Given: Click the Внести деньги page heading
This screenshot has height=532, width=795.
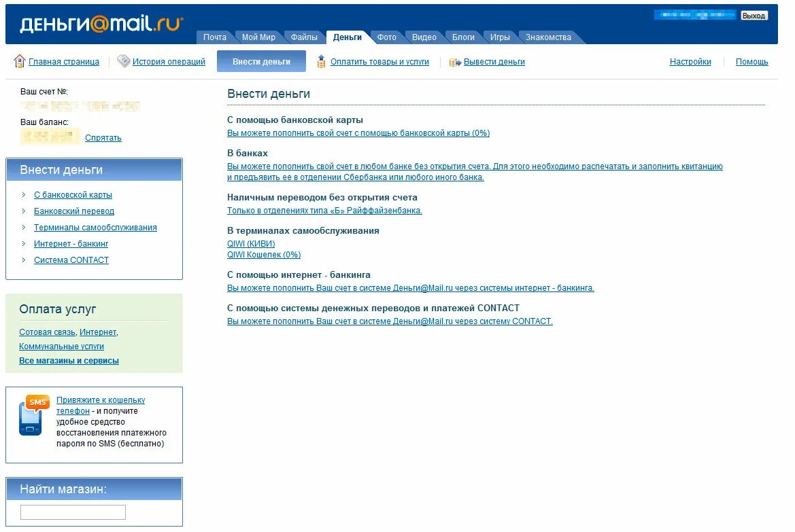Looking at the screenshot, I should coord(269,94).
